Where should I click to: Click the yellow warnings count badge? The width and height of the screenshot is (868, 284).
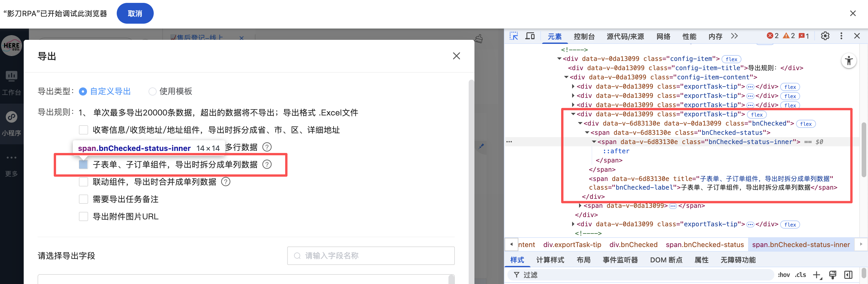tap(789, 36)
